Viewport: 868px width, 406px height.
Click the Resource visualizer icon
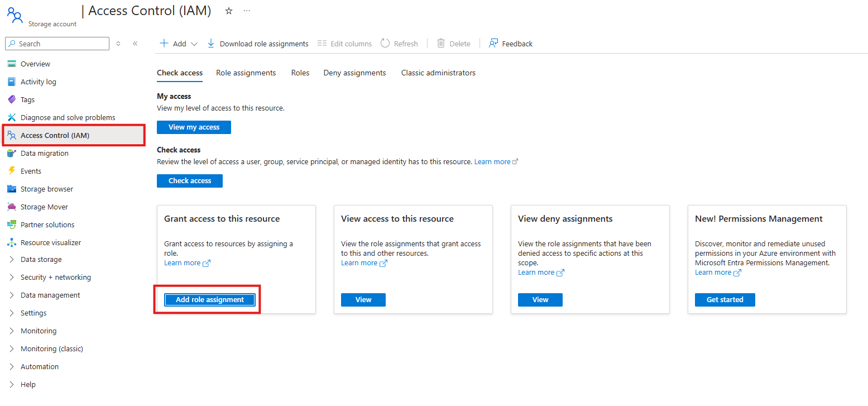(12, 242)
